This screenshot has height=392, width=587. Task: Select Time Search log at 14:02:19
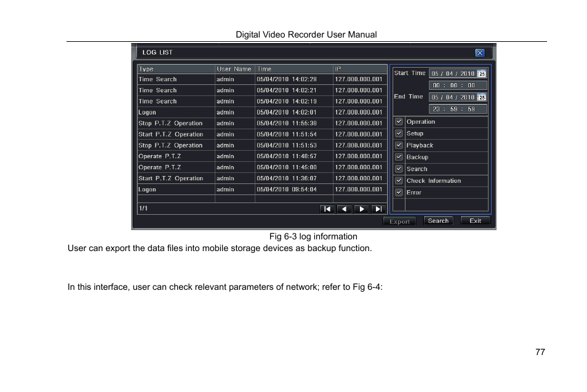[x=263, y=101]
